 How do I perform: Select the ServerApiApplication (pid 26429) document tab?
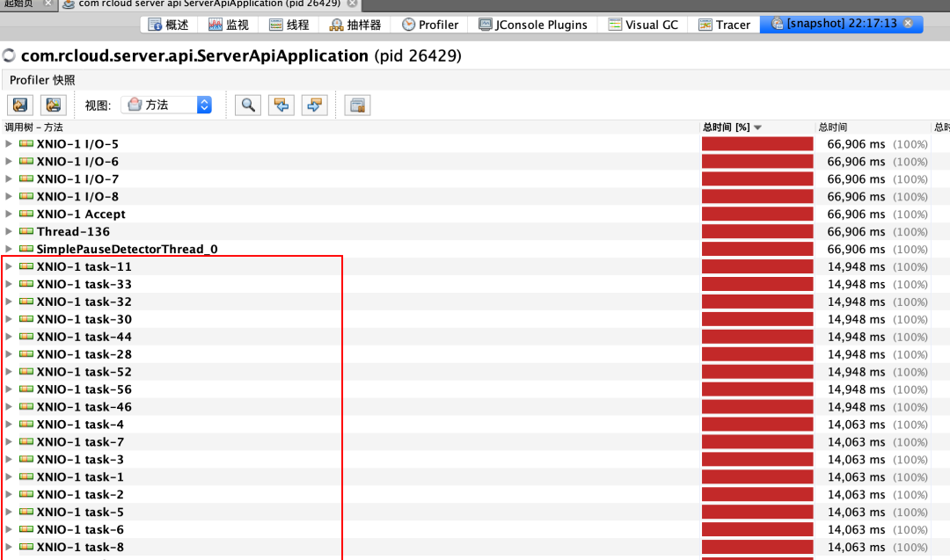tap(209, 4)
